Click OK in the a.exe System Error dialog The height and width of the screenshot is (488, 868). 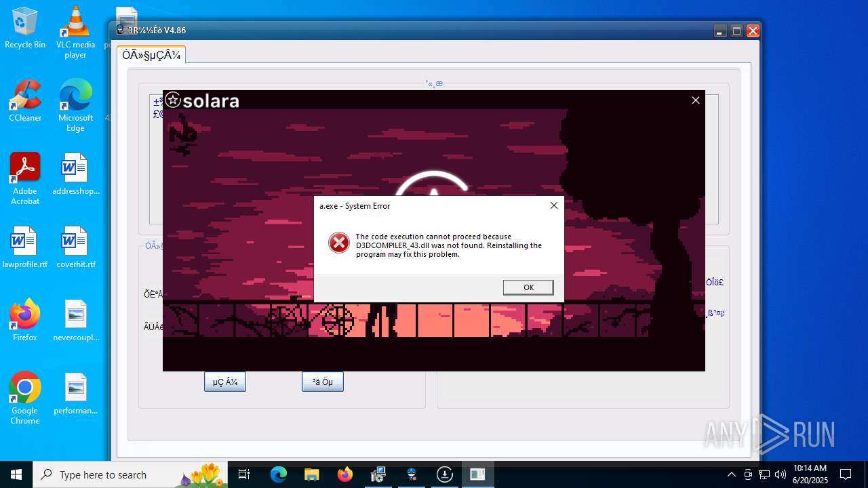[528, 287]
